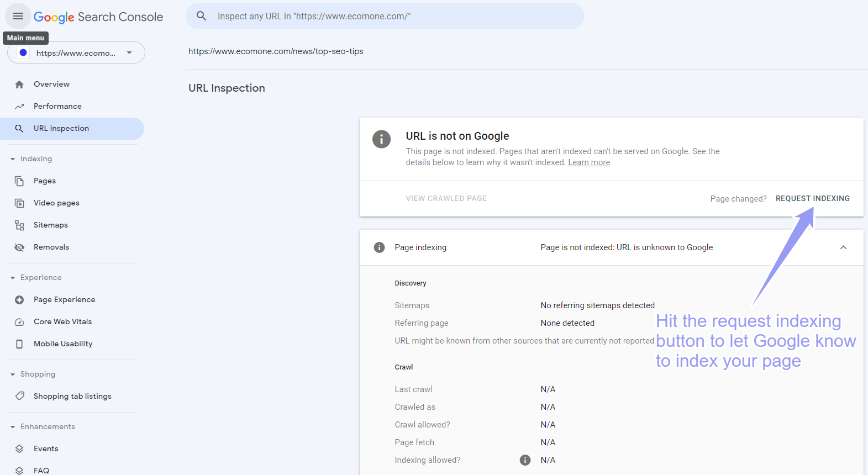868x475 pixels.
Task: Click the Mobile Usability phone icon
Action: click(x=19, y=344)
